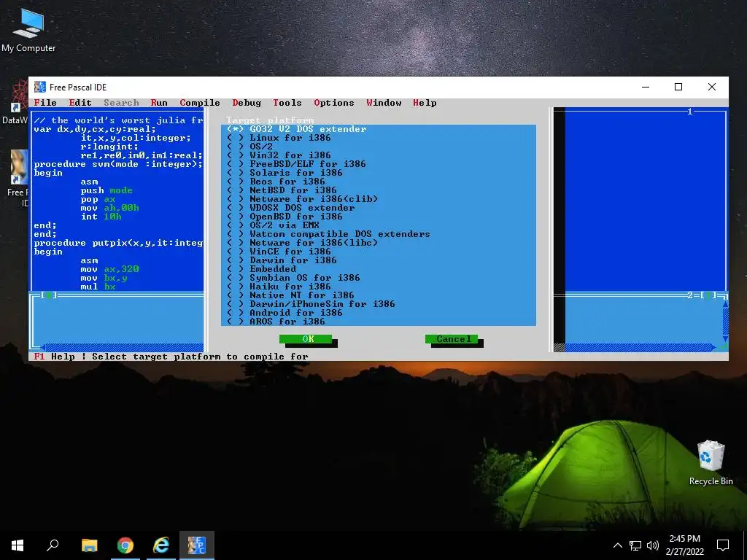
Task: Click the close box of lower-left window
Action: 48,295
